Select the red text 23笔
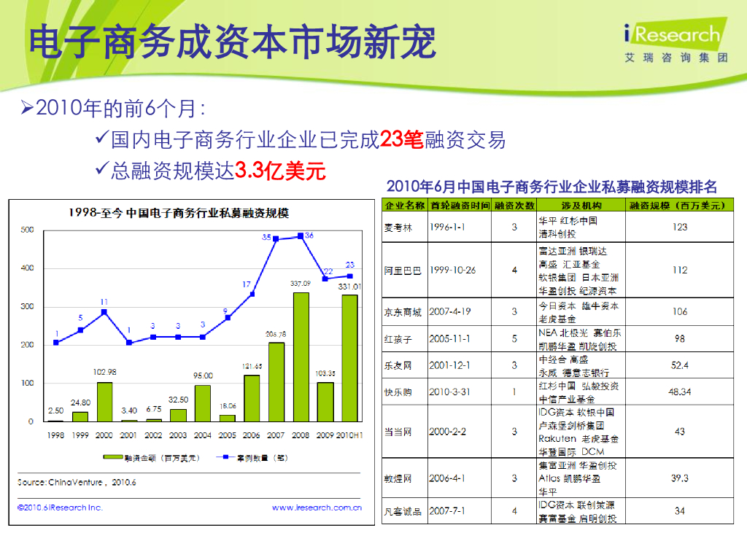The height and width of the screenshot is (560, 747). tap(402, 139)
